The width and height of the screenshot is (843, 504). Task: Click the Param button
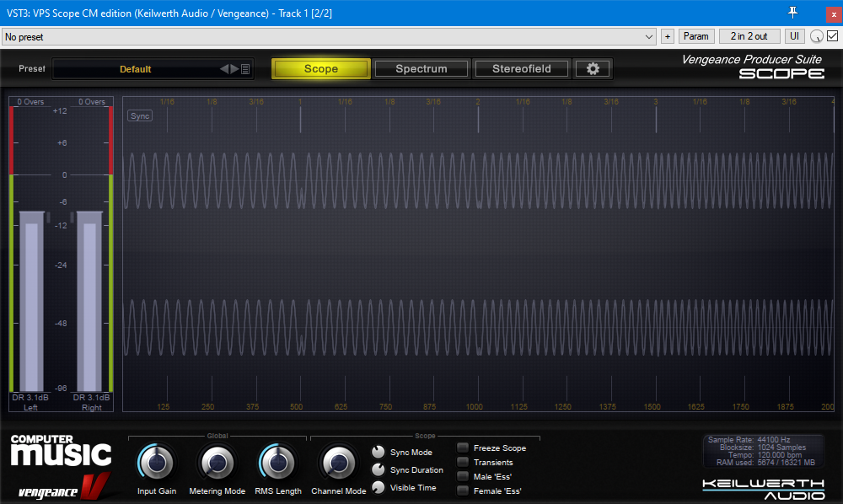coord(695,36)
